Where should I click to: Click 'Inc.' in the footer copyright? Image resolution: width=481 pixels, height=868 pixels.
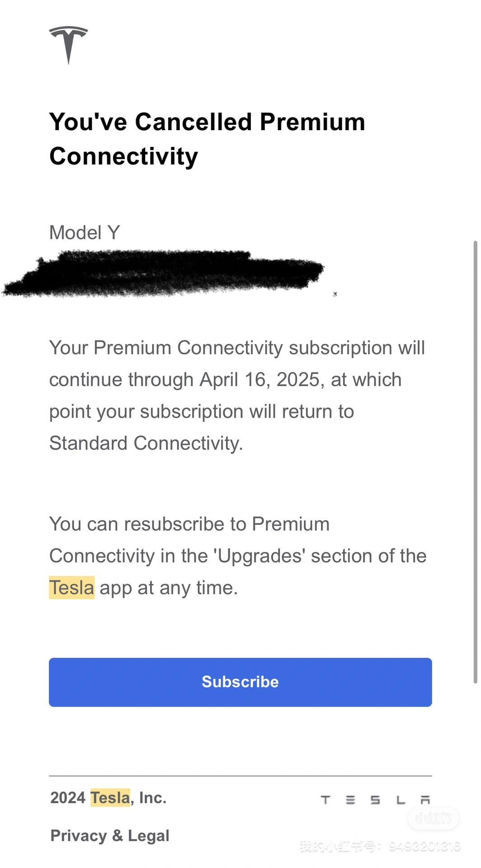click(153, 798)
